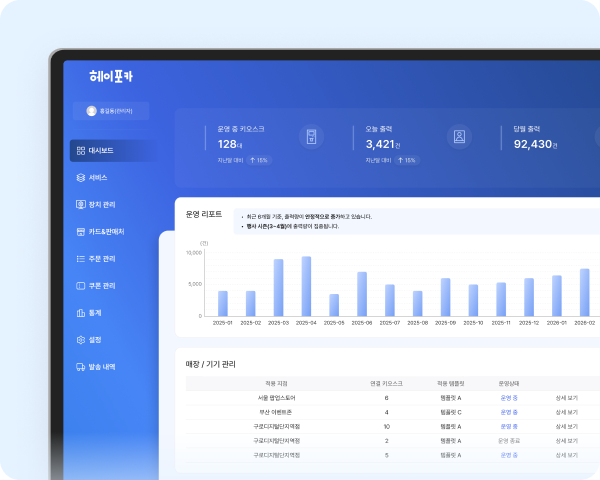Click the 연결 키오스크 column header
Viewport: 600px width, 480px height.
point(386,384)
